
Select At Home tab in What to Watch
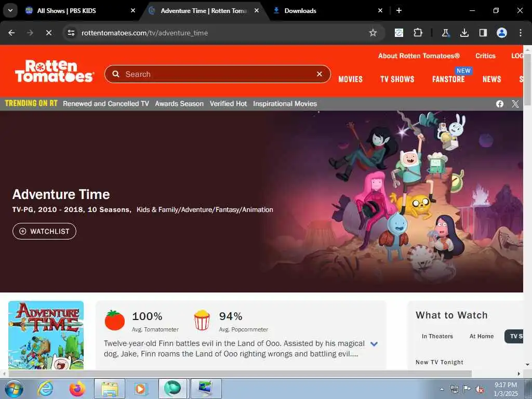tap(482, 336)
